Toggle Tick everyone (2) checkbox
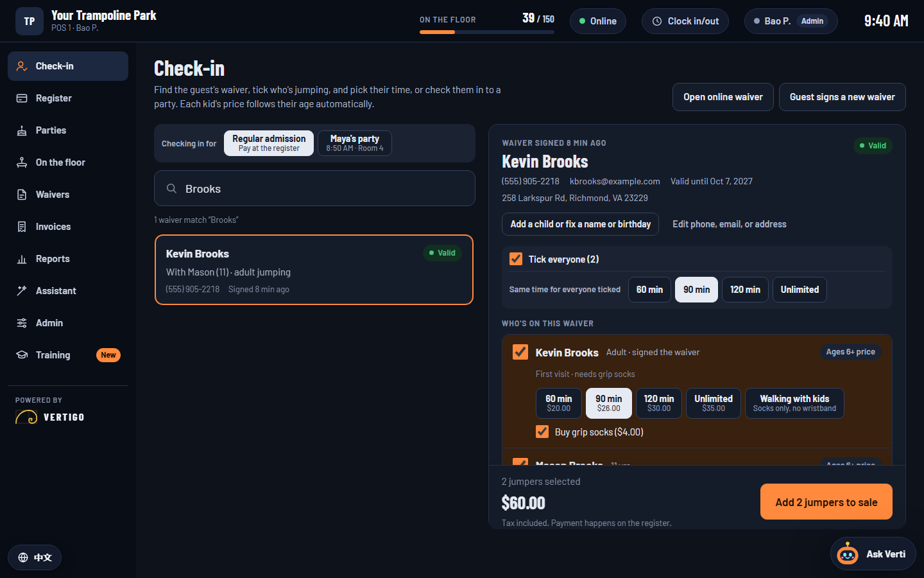This screenshot has height=578, width=924. point(516,259)
